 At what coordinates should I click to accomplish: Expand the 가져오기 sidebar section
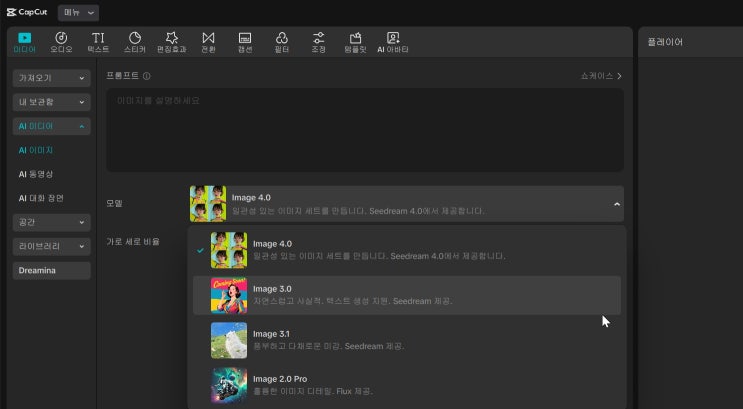(x=51, y=78)
